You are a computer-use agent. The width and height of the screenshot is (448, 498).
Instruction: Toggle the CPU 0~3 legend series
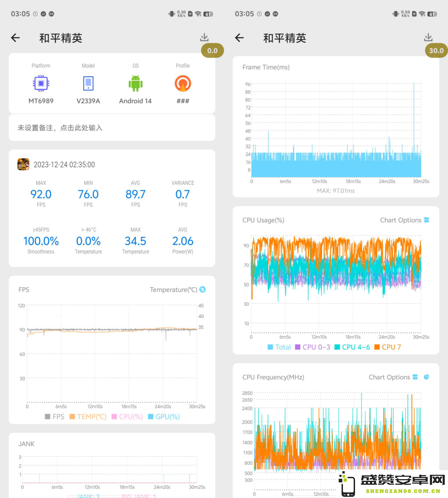312,347
